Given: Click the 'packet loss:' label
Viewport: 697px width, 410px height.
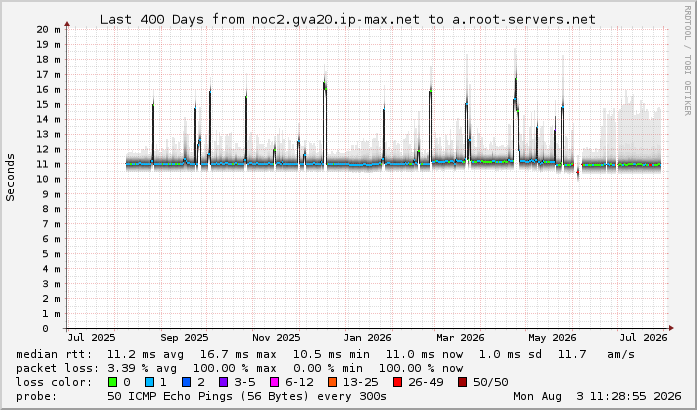Looking at the screenshot, I should [x=57, y=368].
